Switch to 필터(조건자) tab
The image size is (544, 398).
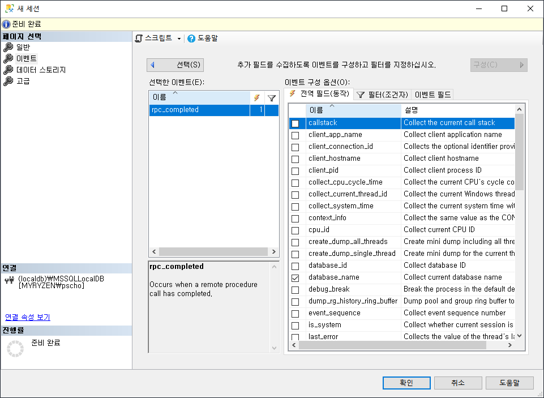pyautogui.click(x=383, y=95)
